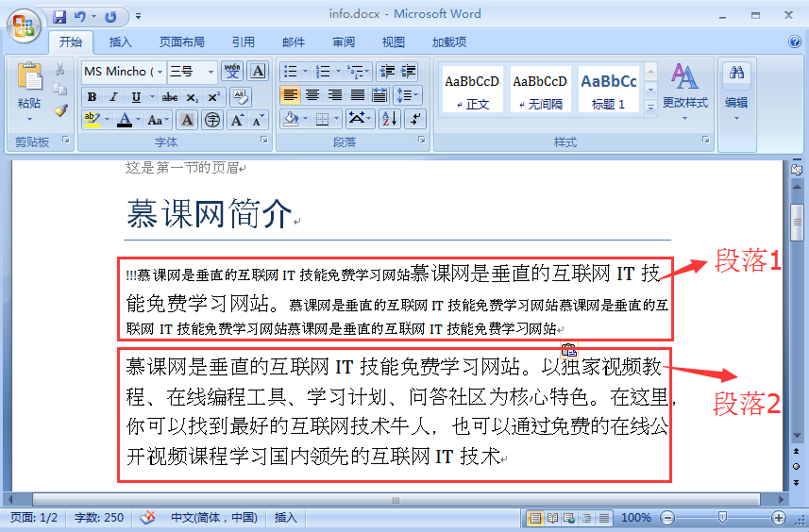Image resolution: width=809 pixels, height=532 pixels.
Task: Apply the 标题 1 style
Action: 608,90
